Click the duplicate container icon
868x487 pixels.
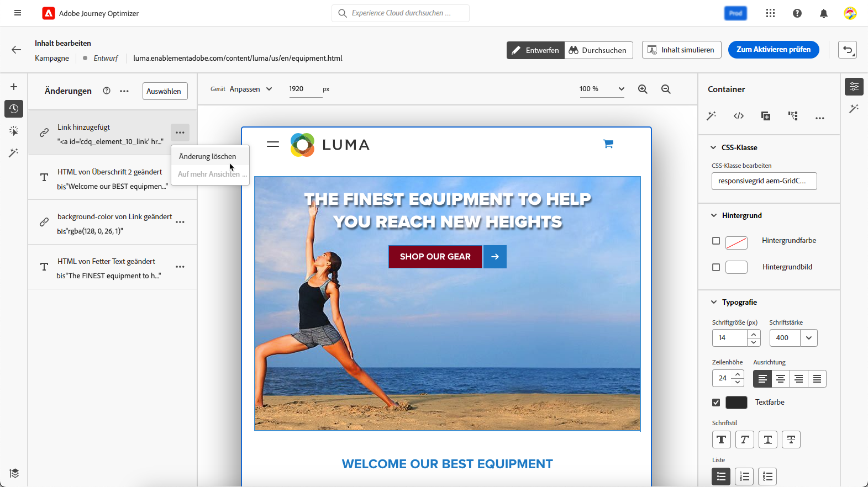[766, 116]
